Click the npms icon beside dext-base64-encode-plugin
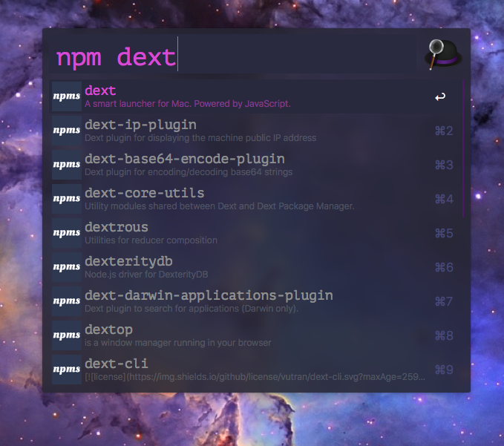This screenshot has height=446, width=504. 67,165
